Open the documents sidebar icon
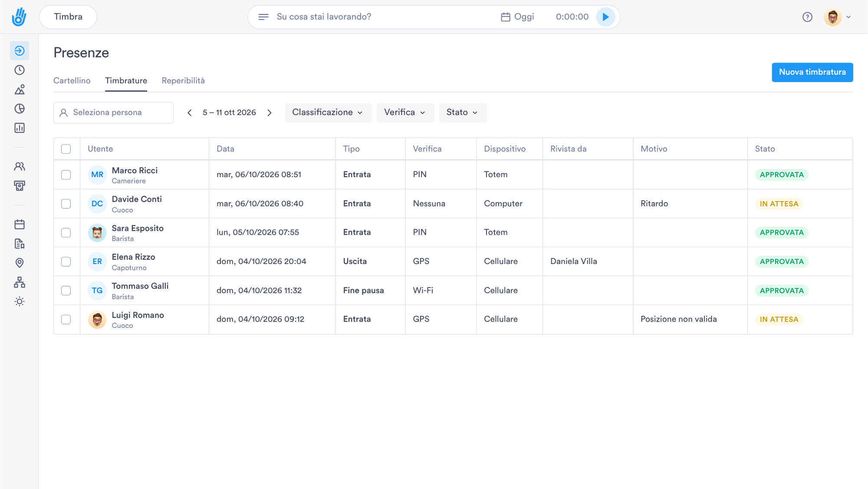 coord(20,244)
